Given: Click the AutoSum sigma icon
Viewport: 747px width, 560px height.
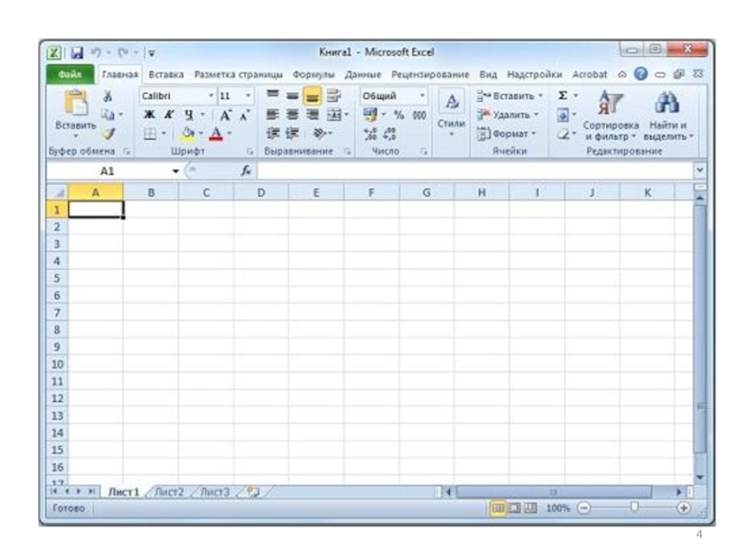Looking at the screenshot, I should 563,96.
